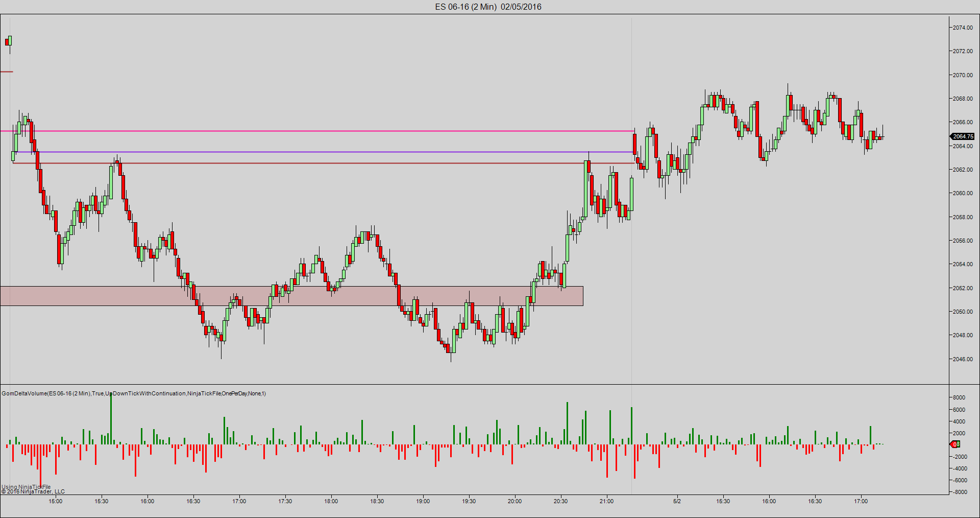
Task: Click the 19:00 time axis label
Action: [423, 501]
